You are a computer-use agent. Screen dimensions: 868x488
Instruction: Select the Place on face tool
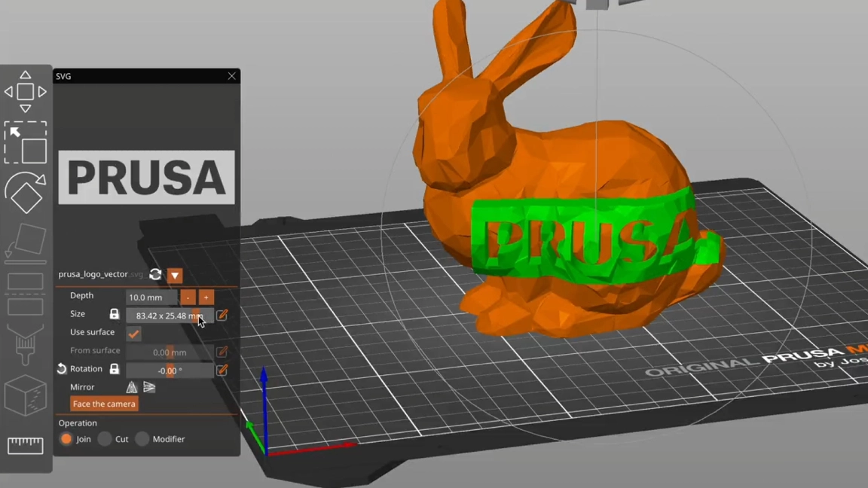click(26, 242)
